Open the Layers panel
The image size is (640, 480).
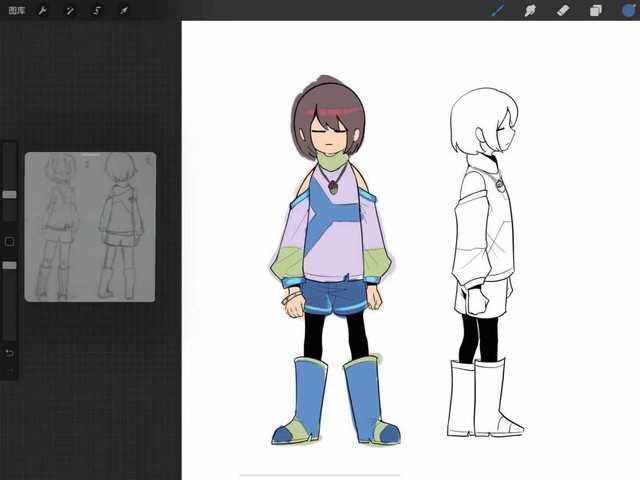coord(596,10)
